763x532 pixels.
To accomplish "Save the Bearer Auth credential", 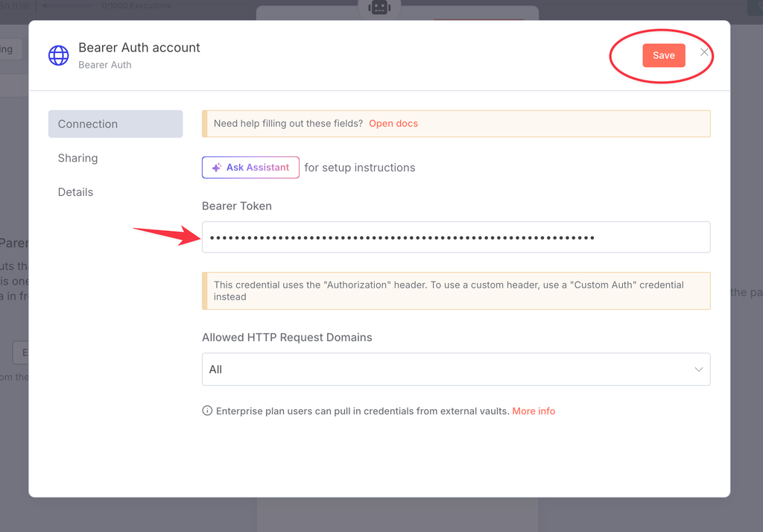I will coord(664,55).
